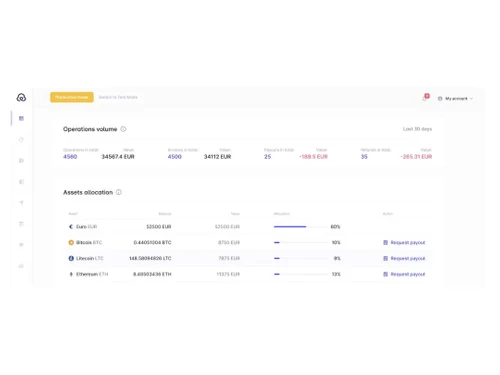Click the Action column header
The image size is (500, 375).
coord(388,214)
